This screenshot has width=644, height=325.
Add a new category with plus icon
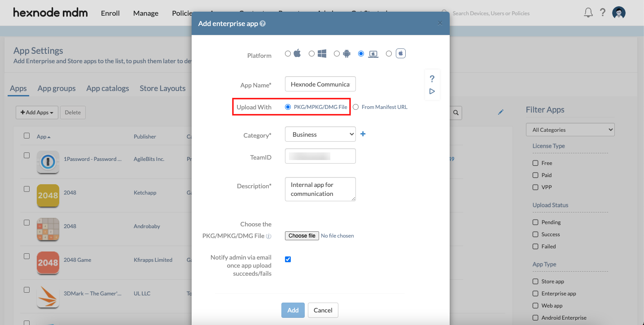click(363, 134)
